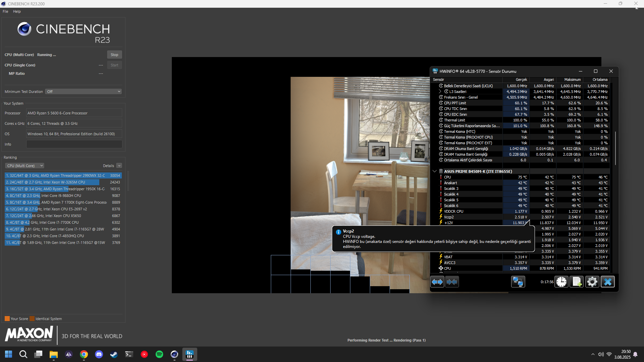This screenshot has width=644, height=362.
Task: Select the Frekans Sınırı - Genel row
Action: 520,97
